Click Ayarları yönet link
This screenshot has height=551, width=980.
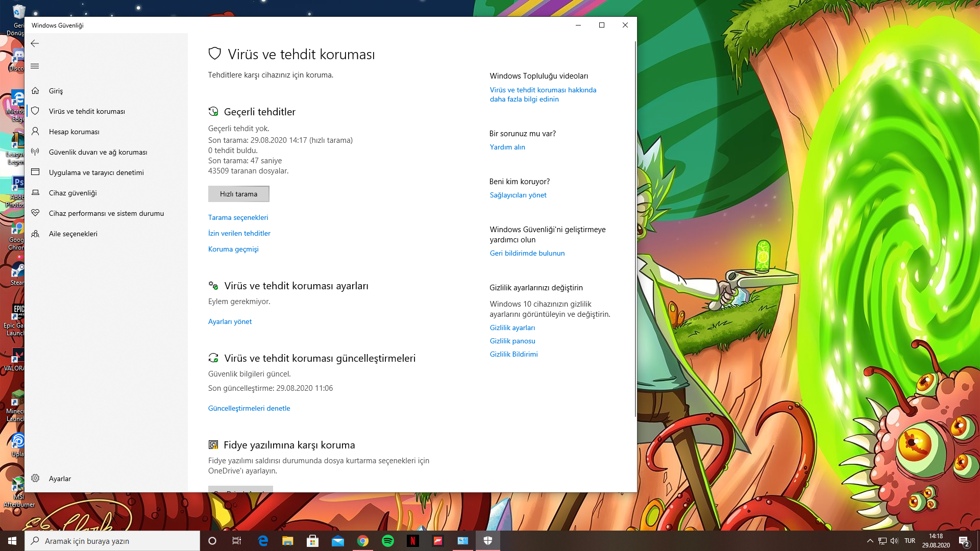tap(230, 321)
